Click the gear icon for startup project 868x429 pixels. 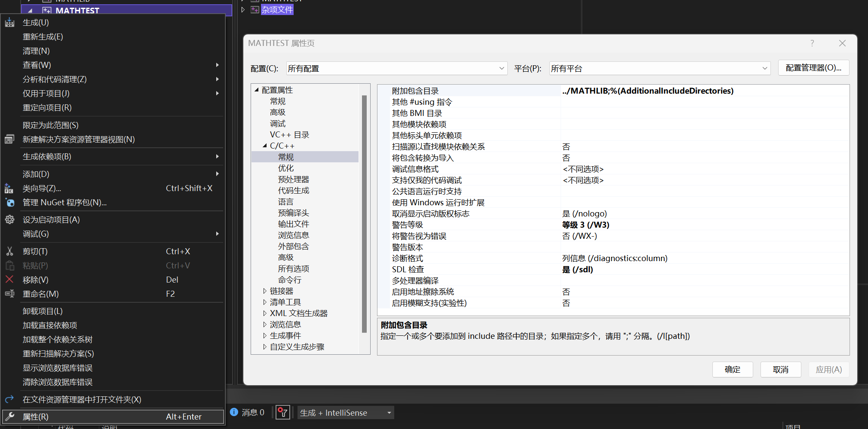click(9, 219)
